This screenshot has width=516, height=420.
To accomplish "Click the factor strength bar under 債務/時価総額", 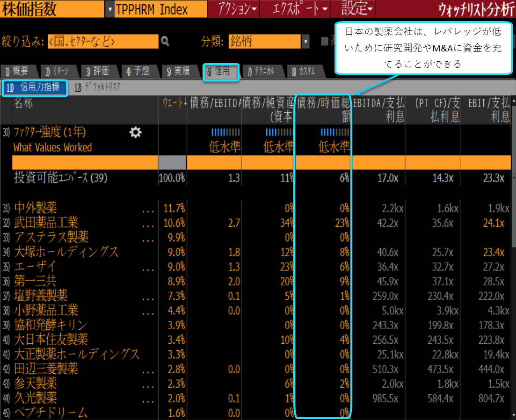I will coord(335,132).
